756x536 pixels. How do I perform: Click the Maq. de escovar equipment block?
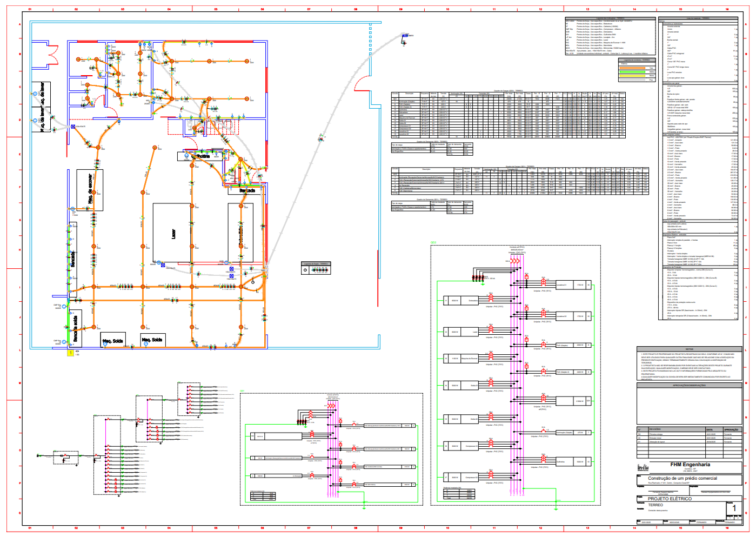[x=90, y=191]
